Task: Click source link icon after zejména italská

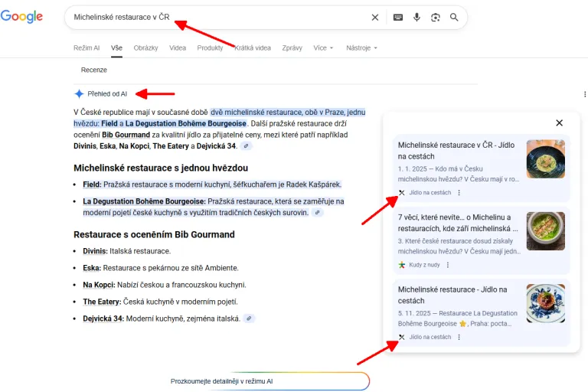Action: click(249, 318)
